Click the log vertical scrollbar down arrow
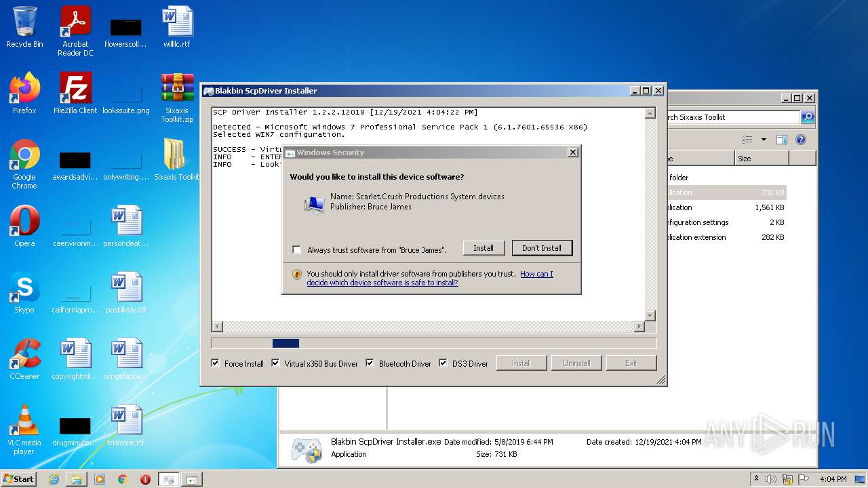Screen dimensions: 868x488 tap(650, 316)
